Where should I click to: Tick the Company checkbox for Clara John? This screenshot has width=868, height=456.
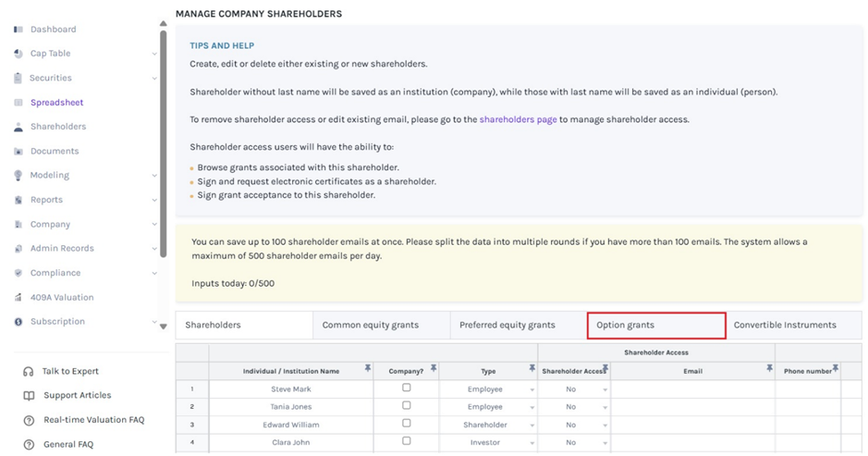click(406, 442)
